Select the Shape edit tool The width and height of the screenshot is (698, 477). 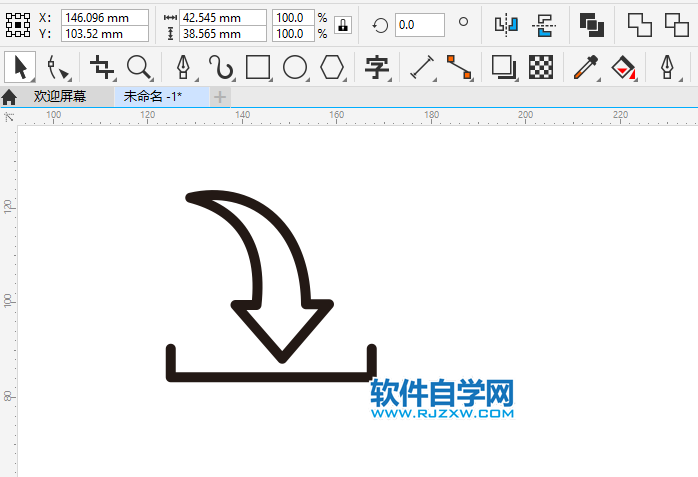(x=58, y=68)
